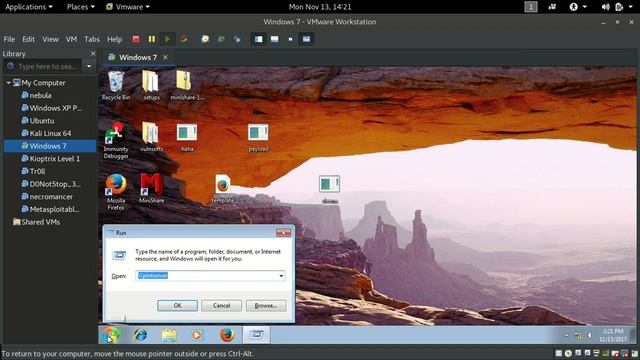The height and width of the screenshot is (360, 640).
Task: Focus the Library search field
Action: coord(43,66)
